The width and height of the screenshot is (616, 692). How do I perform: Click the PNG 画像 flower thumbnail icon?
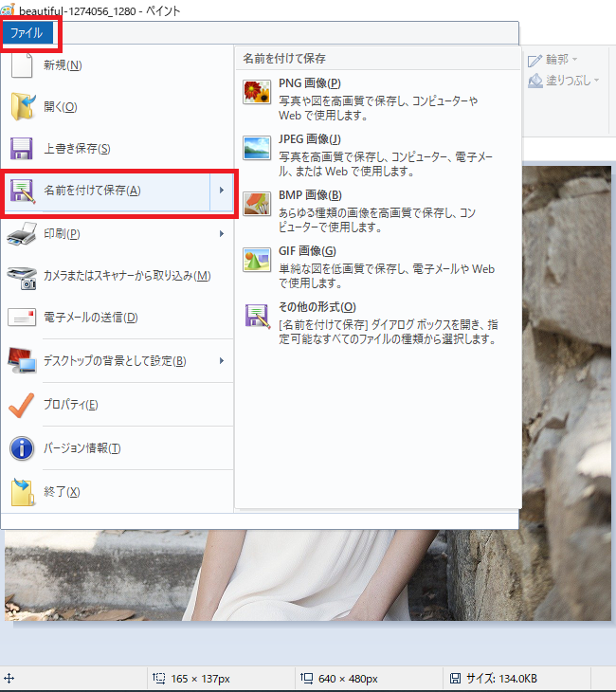pyautogui.click(x=257, y=92)
